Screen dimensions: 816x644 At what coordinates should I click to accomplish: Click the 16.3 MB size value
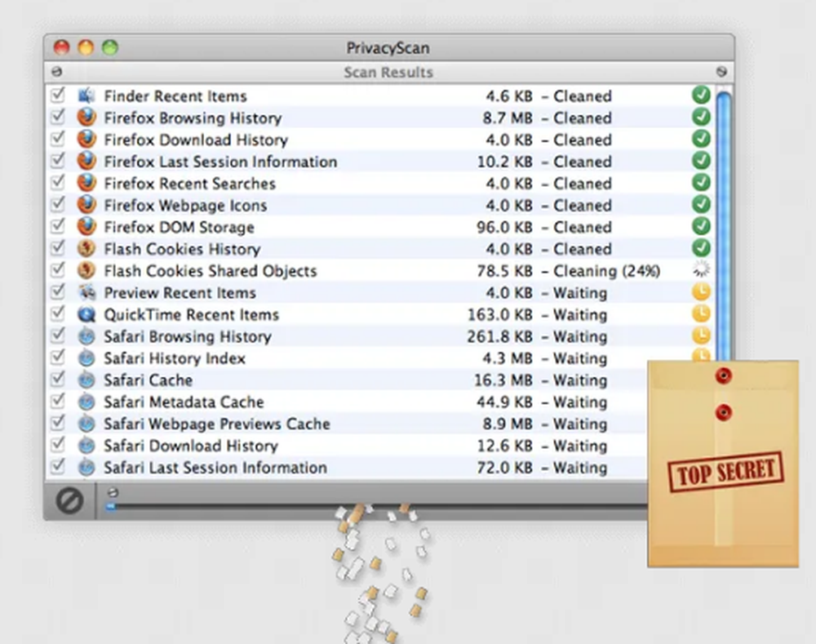(x=503, y=380)
